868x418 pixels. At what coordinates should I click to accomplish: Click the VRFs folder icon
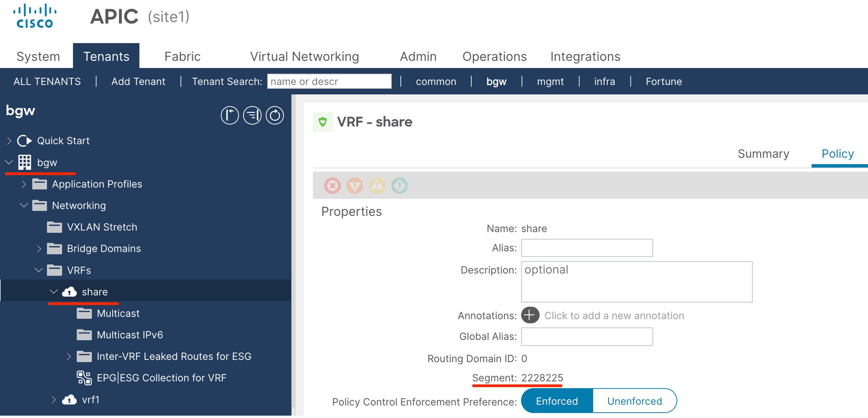pyautogui.click(x=54, y=270)
